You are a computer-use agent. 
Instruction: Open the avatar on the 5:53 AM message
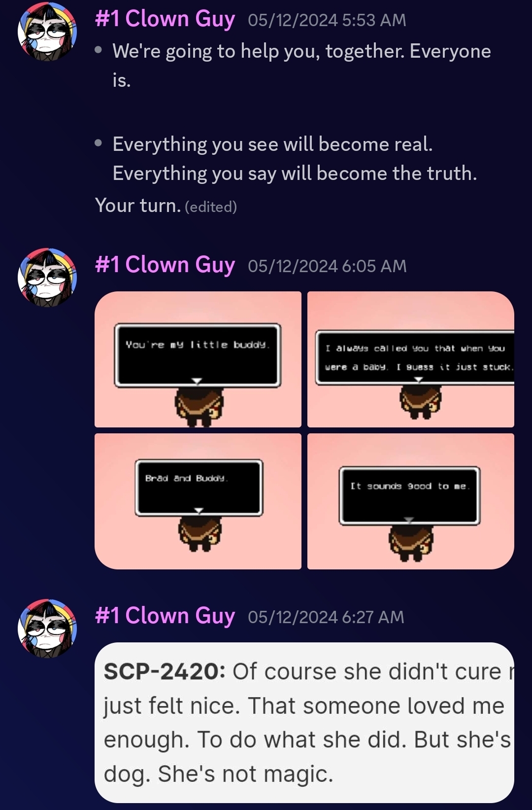pyautogui.click(x=47, y=32)
